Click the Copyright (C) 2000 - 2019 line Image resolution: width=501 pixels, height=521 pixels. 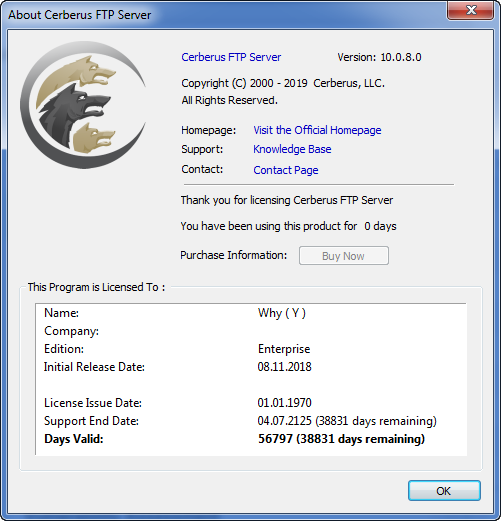[x=283, y=83]
